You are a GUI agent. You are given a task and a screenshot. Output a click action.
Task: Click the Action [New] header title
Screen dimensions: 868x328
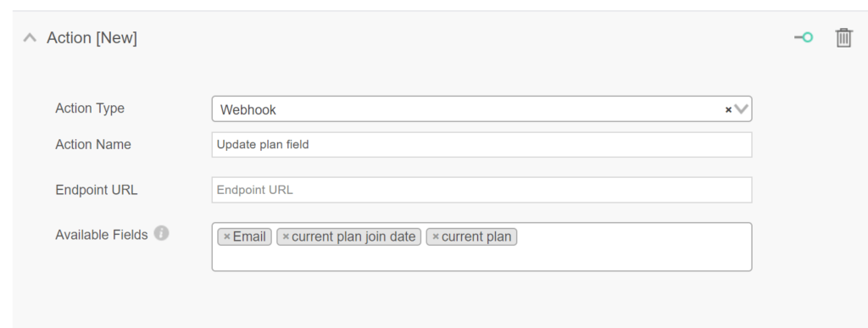[x=92, y=38]
